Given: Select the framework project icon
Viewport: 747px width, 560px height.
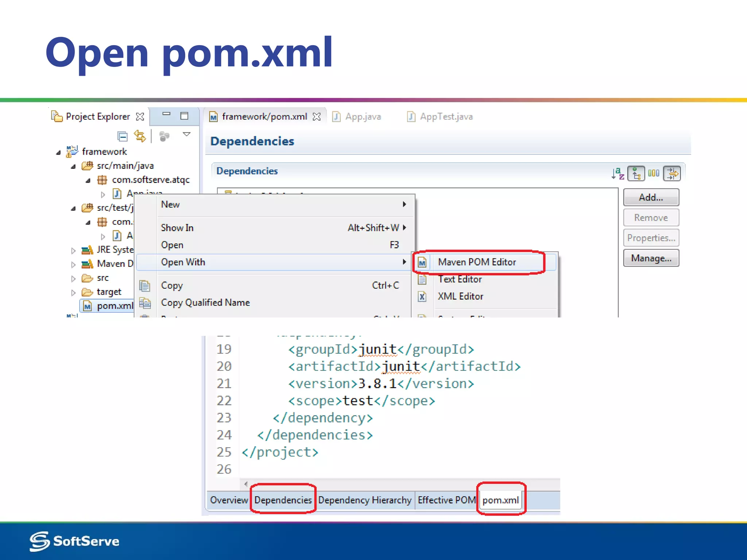Looking at the screenshot, I should (x=72, y=151).
